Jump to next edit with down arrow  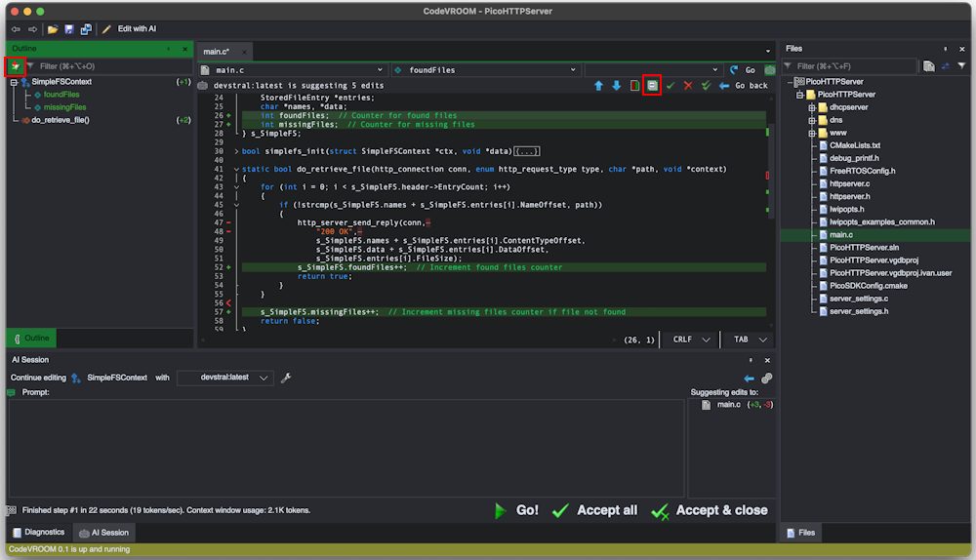pos(616,86)
